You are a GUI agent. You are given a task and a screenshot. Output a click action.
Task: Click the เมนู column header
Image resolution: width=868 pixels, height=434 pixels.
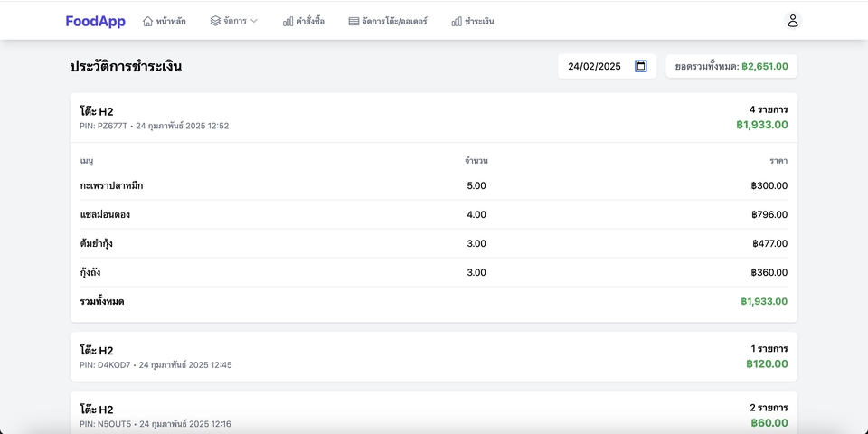point(87,161)
